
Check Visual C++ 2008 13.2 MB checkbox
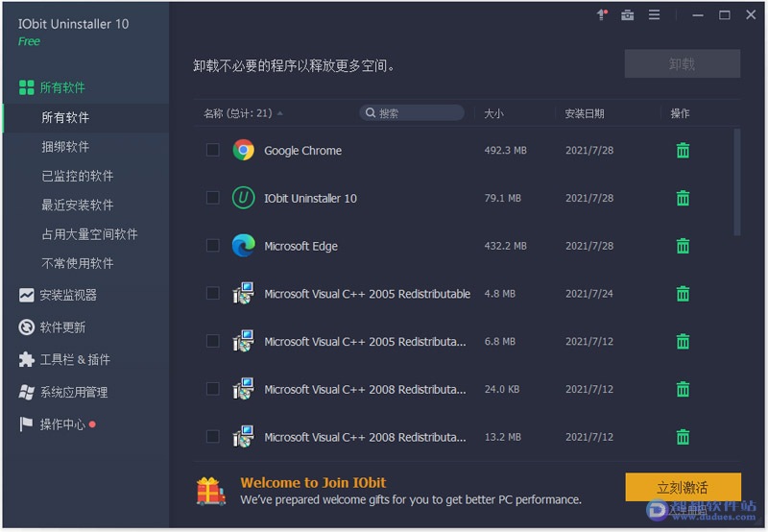click(x=212, y=437)
